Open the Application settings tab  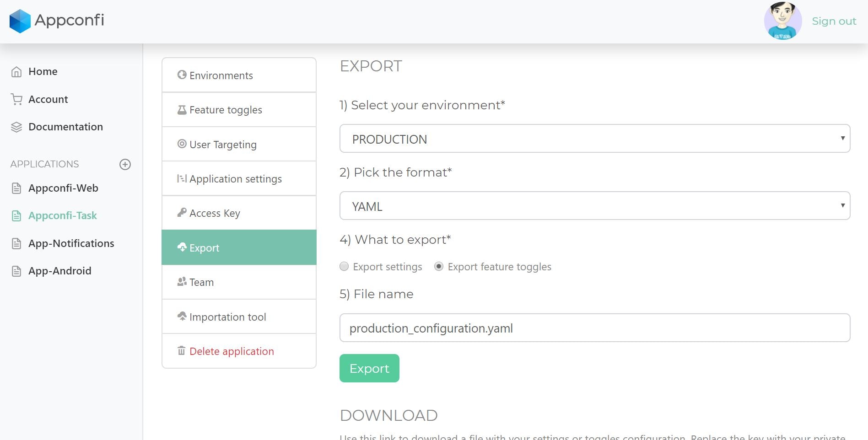click(x=239, y=179)
